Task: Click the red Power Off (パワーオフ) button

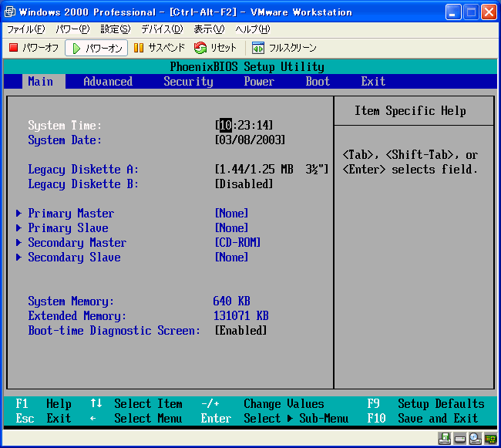Action: 34,48
